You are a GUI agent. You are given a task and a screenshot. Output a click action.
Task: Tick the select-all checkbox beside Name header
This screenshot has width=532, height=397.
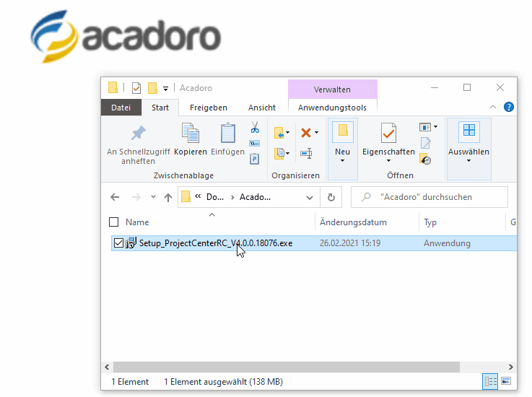point(113,222)
